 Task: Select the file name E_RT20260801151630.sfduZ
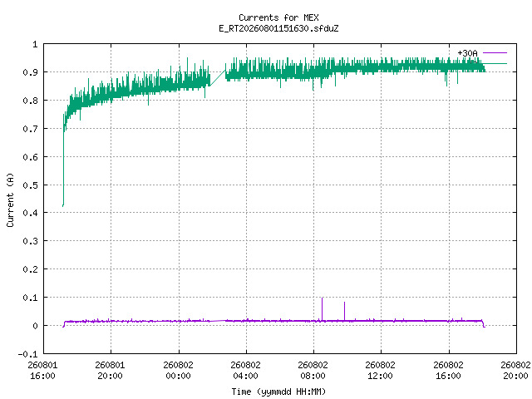click(278, 28)
